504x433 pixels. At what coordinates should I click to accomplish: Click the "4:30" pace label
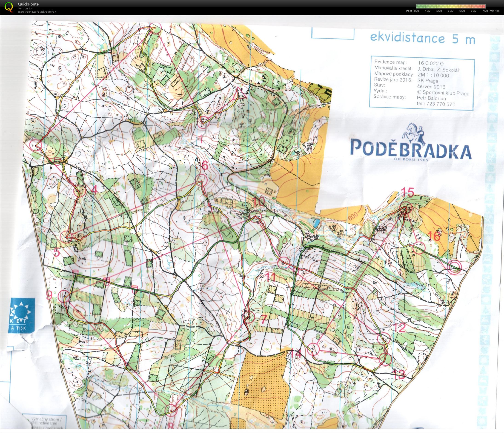click(427, 11)
